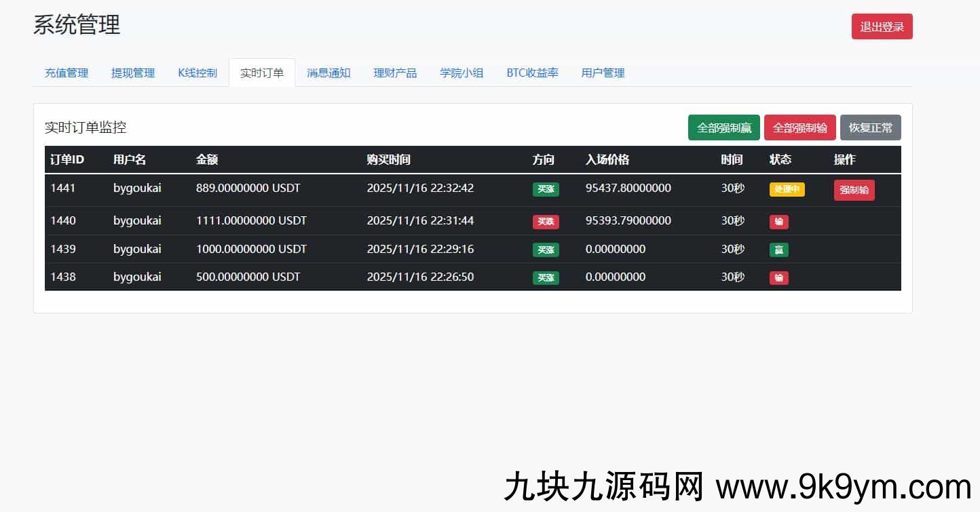
Task: Click the red 退出登录 button
Action: [x=882, y=27]
